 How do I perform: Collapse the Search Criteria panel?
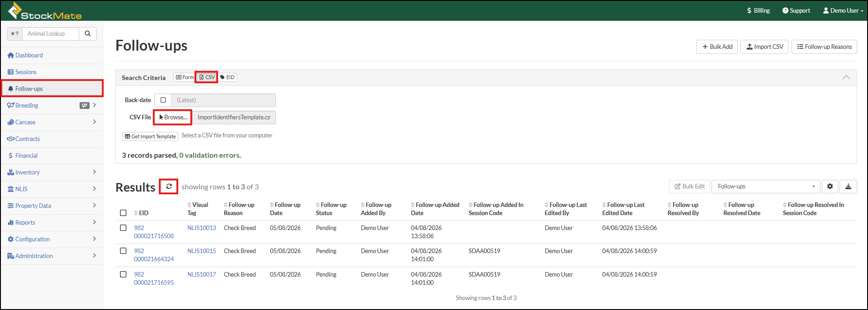pos(846,77)
